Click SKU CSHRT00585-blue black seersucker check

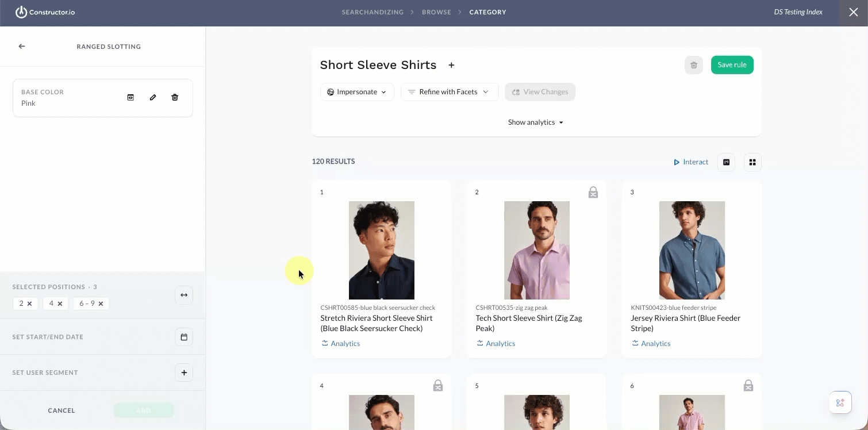378,308
